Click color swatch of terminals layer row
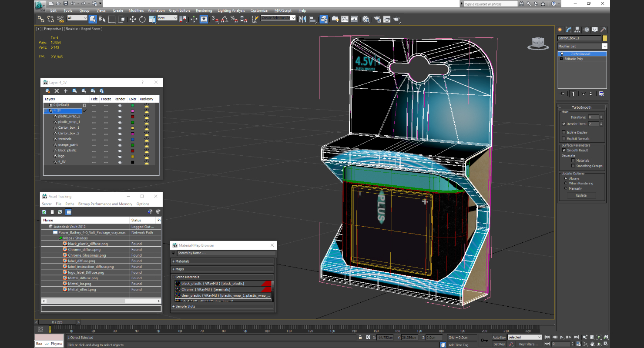Image resolution: width=644 pixels, height=348 pixels. point(133,139)
